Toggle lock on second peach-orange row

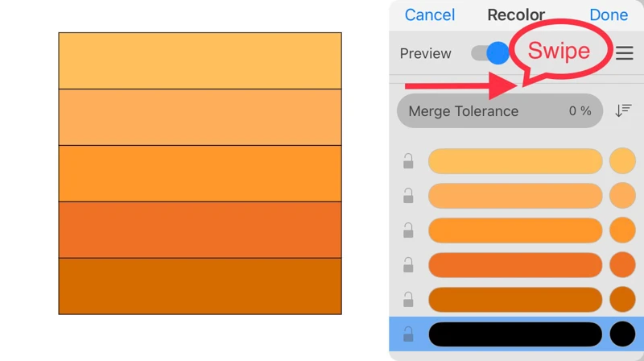pos(408,196)
